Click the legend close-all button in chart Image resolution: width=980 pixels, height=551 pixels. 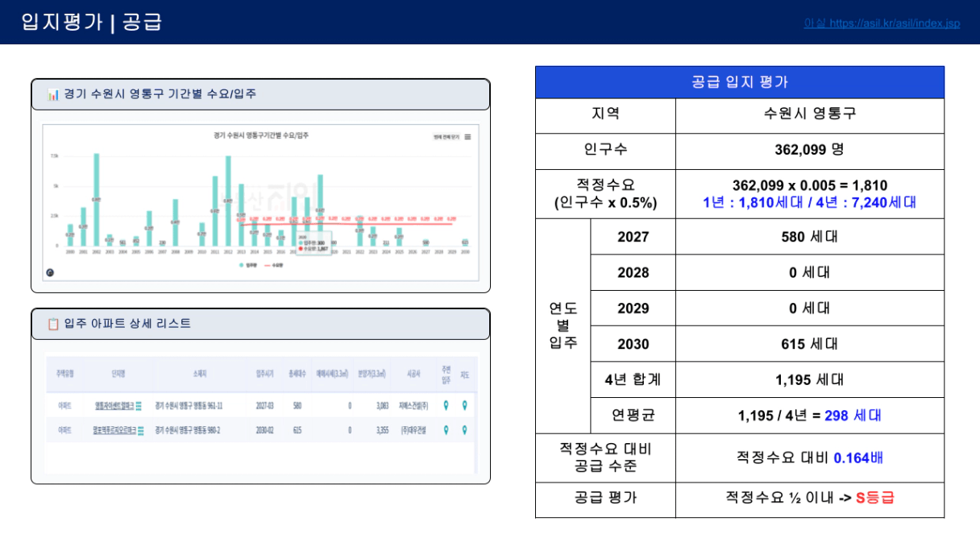click(x=446, y=137)
